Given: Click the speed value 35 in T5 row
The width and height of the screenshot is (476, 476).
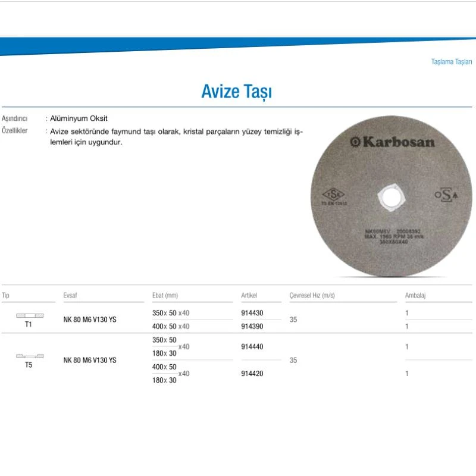Looking at the screenshot, I should (x=293, y=360).
